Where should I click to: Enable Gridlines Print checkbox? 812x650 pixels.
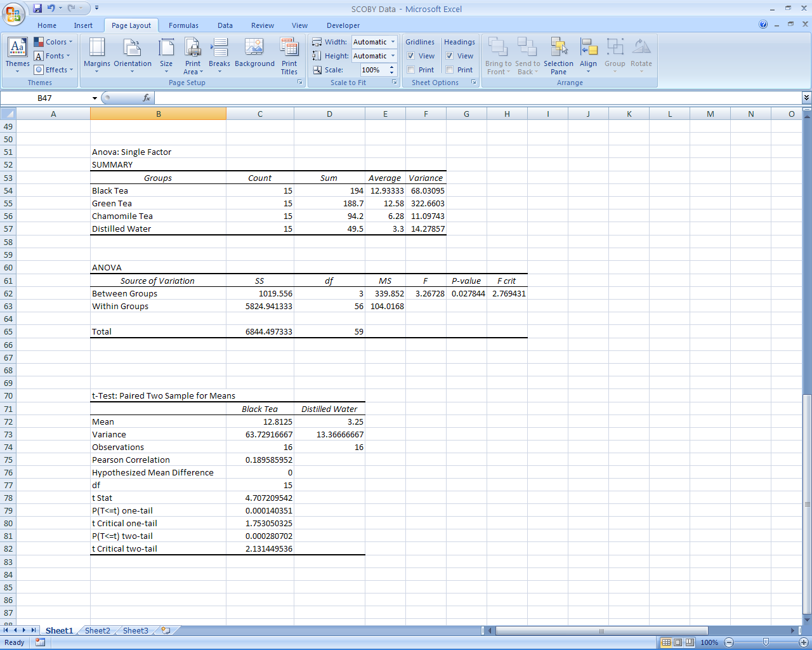pyautogui.click(x=411, y=70)
